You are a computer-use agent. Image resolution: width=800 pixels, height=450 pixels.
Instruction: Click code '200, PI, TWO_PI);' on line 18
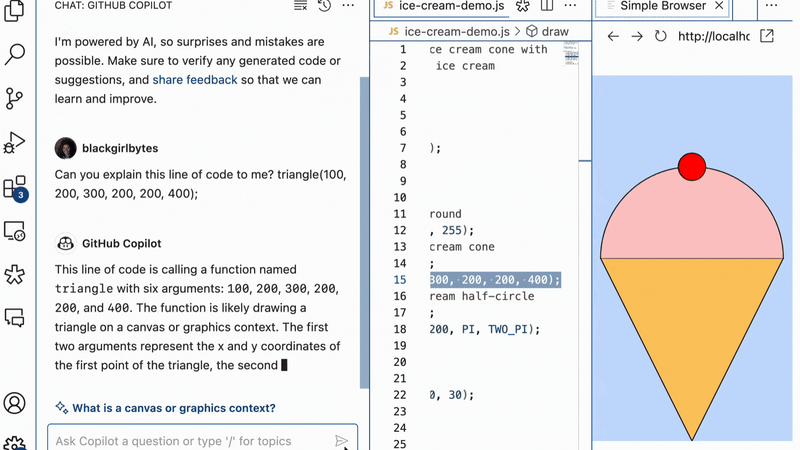[x=484, y=330]
